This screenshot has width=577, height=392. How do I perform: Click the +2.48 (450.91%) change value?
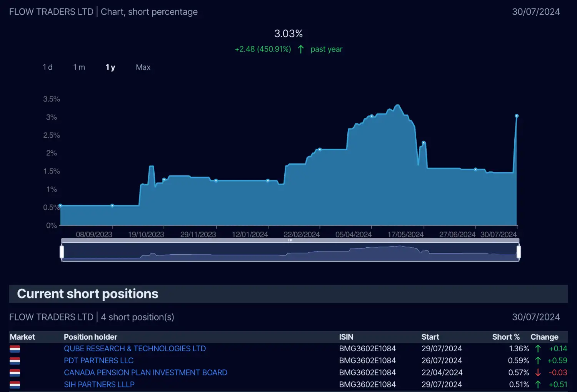click(263, 49)
